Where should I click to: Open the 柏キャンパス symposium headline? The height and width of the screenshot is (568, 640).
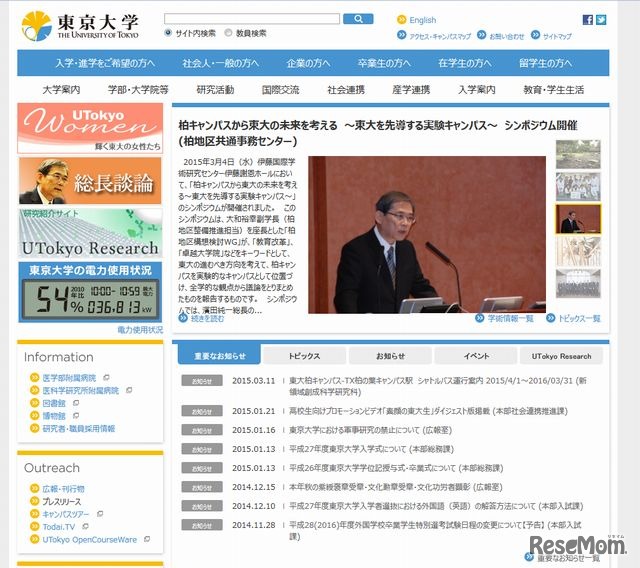click(x=378, y=133)
